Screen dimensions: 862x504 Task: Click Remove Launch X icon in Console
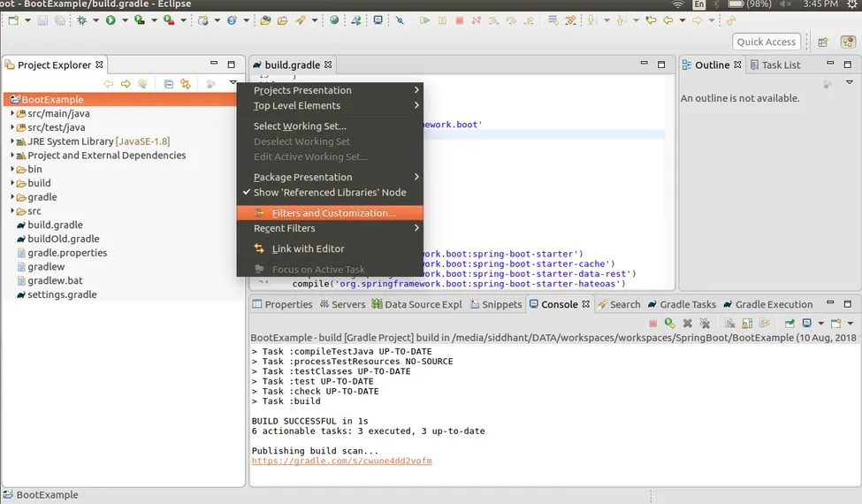(687, 323)
